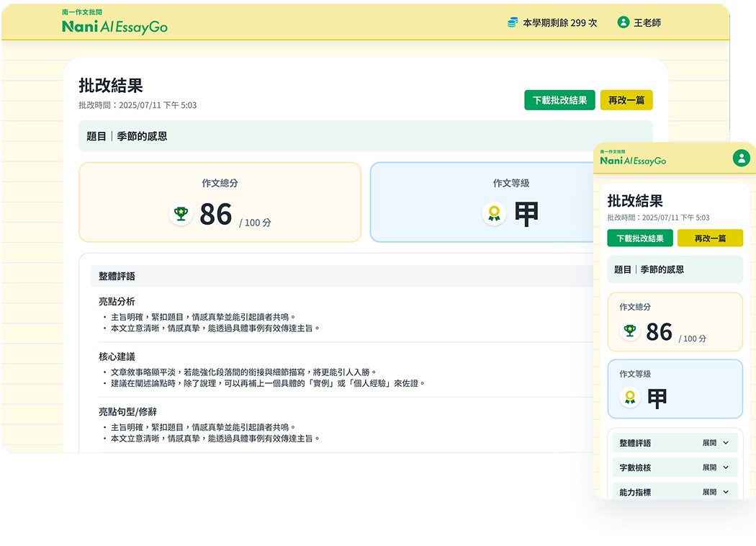Click the desktop score 86
756x546 pixels.
(216, 214)
